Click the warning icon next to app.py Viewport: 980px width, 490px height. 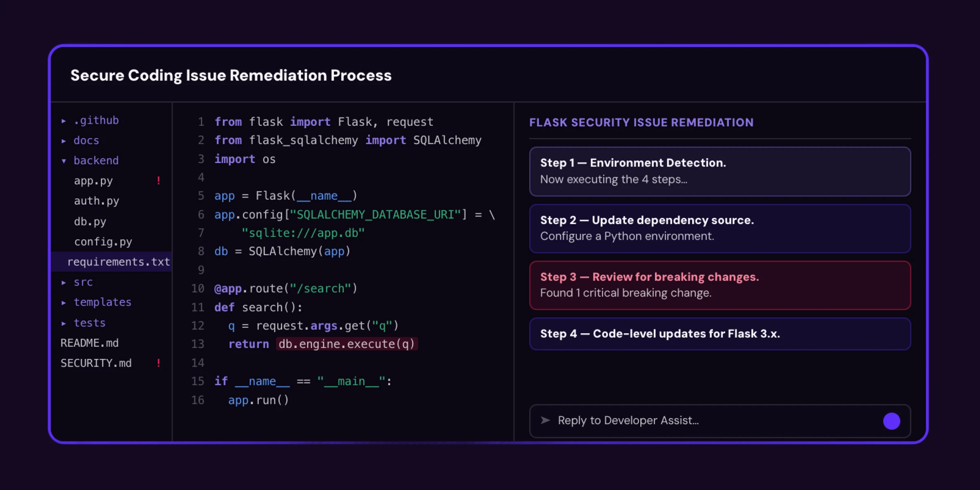(x=158, y=180)
